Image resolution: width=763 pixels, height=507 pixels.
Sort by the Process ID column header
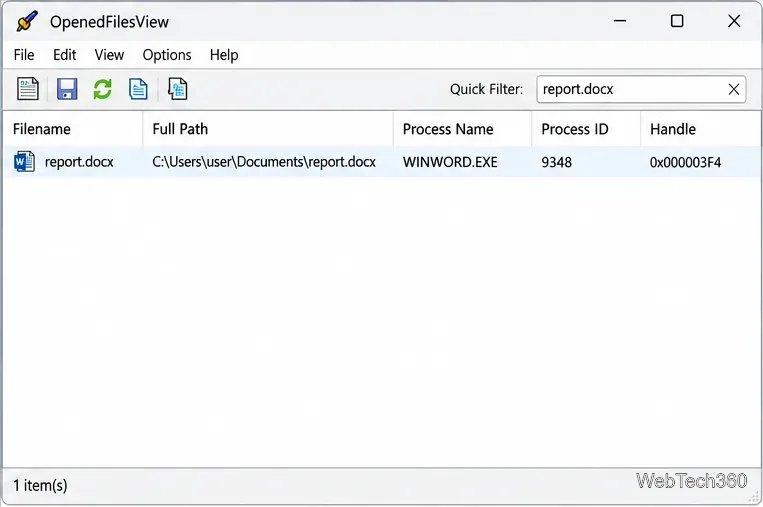[586, 129]
